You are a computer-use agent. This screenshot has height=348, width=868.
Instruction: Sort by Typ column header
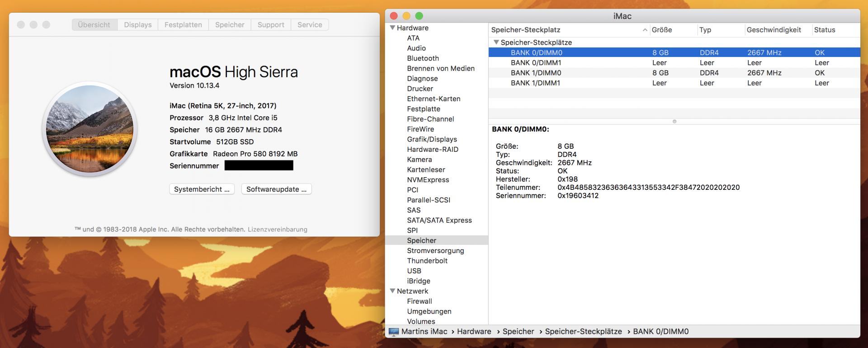click(721, 30)
